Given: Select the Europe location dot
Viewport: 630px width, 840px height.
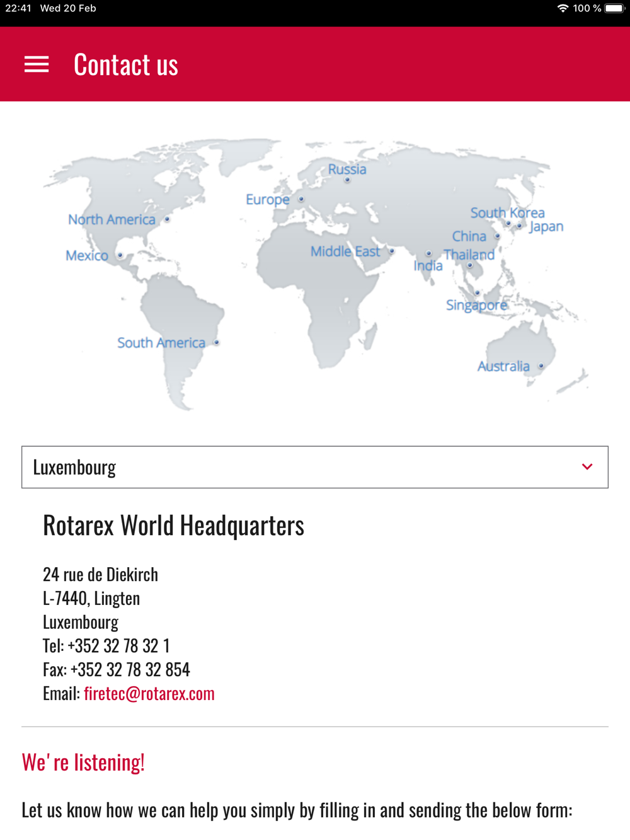Looking at the screenshot, I should click(301, 199).
